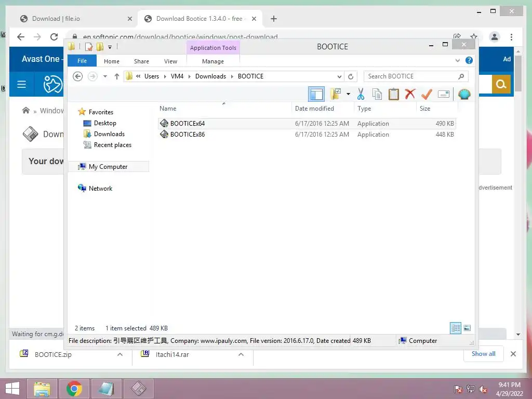Viewport: 532px width, 399px height.
Task: Click the search magnifier icon in Explorer
Action: (461, 76)
